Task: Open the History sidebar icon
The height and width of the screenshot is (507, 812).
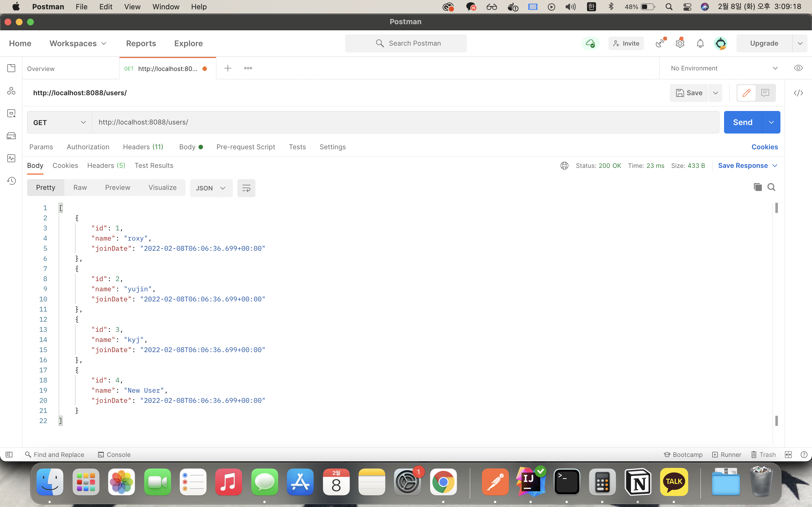Action: [x=11, y=181]
